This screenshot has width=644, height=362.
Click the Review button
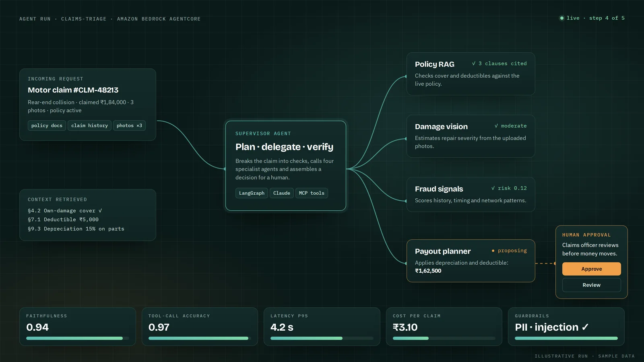(x=591, y=285)
